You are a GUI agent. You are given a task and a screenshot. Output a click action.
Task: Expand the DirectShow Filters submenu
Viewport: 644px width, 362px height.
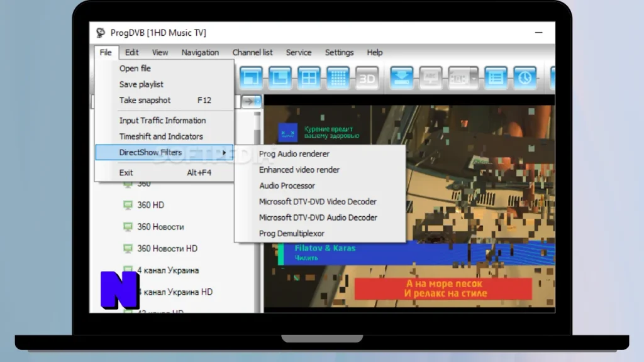point(164,152)
